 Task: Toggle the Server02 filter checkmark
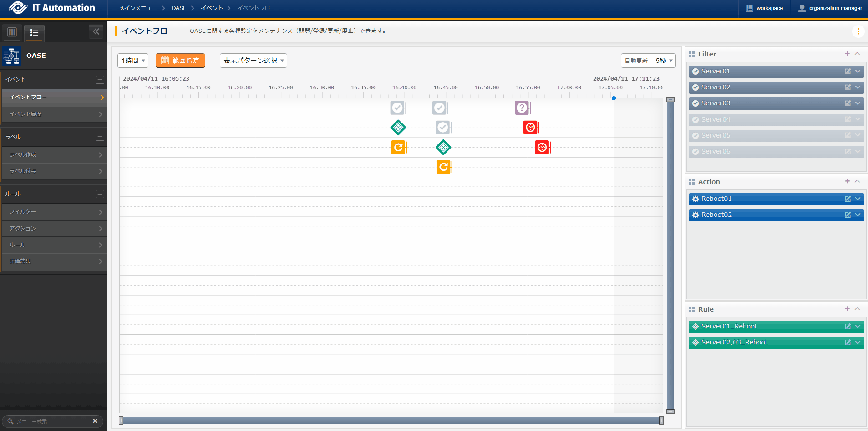(695, 87)
